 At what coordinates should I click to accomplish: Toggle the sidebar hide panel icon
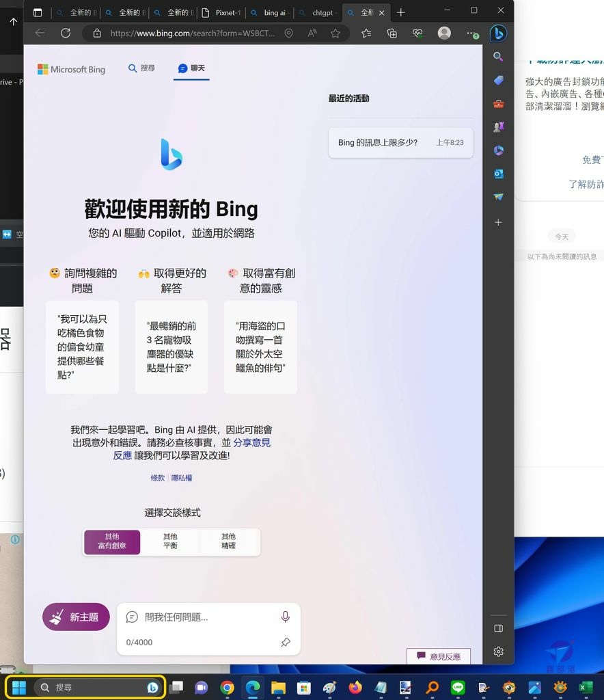pos(499,628)
